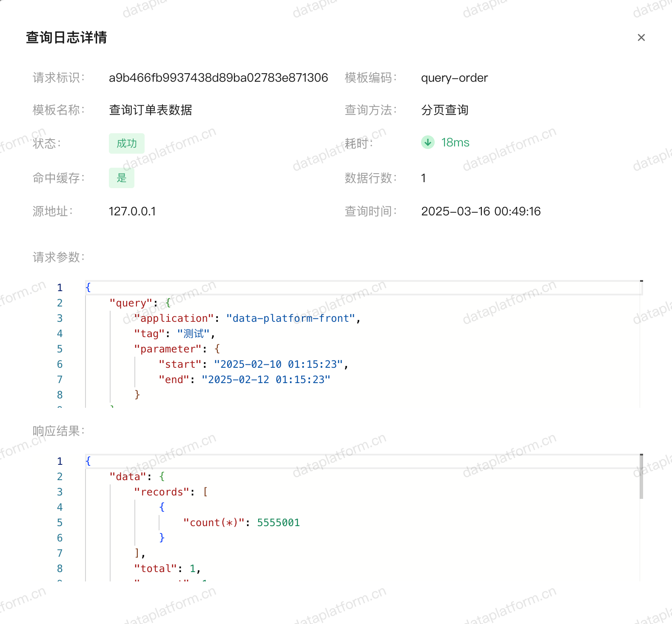Click the green down-arrow icon beside 18ms
The image size is (672, 624).
427,142
